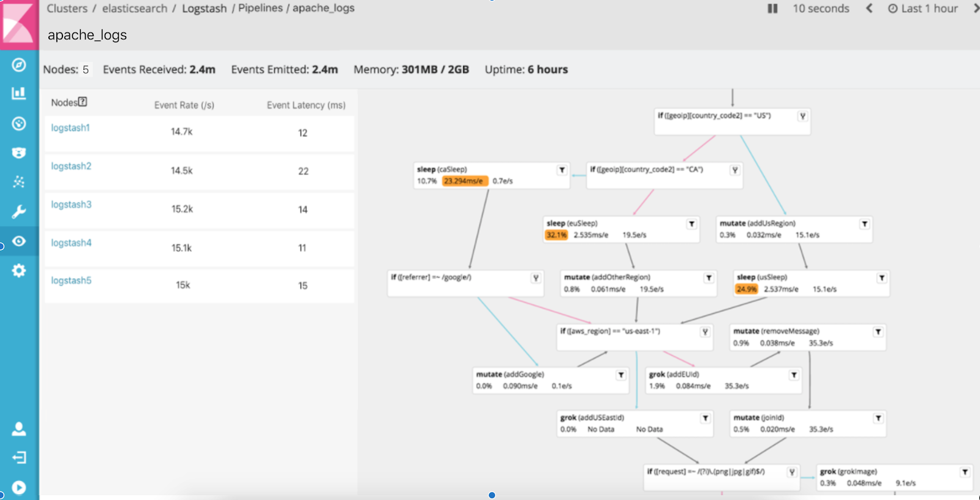980x500 pixels.
Task: Open the Monitoring eye icon
Action: pyautogui.click(x=19, y=241)
